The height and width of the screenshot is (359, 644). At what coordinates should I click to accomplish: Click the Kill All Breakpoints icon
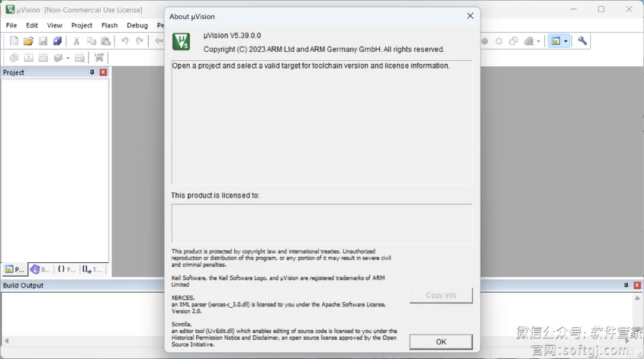pos(529,41)
